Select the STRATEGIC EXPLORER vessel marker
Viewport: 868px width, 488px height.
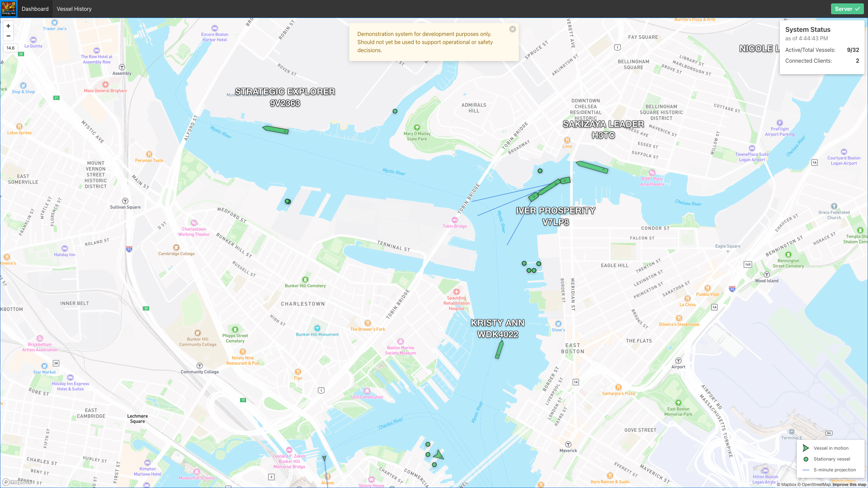275,130
